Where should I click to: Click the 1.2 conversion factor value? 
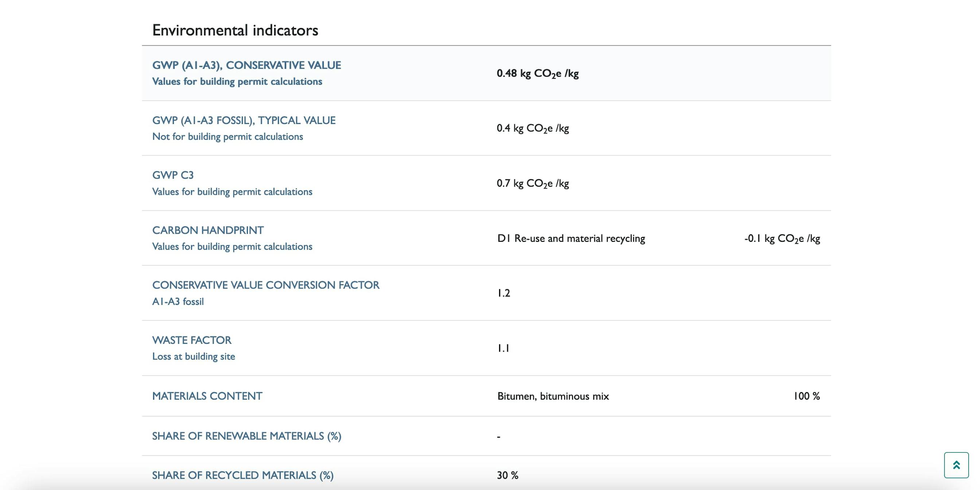click(503, 293)
